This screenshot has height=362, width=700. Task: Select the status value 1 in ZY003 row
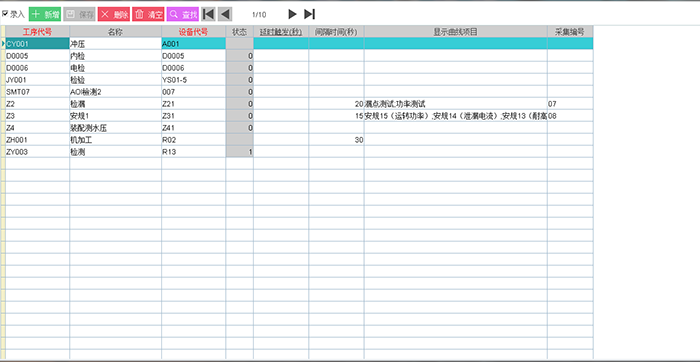pos(239,152)
